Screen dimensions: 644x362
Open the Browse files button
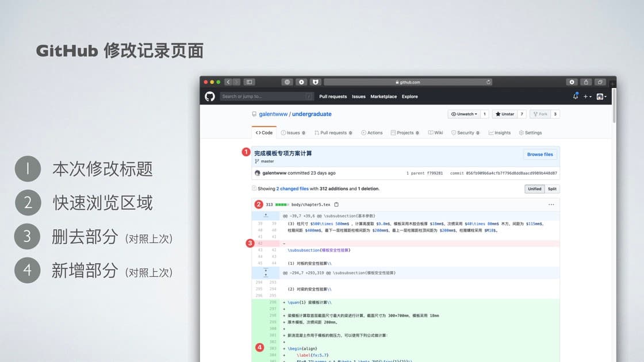(540, 155)
